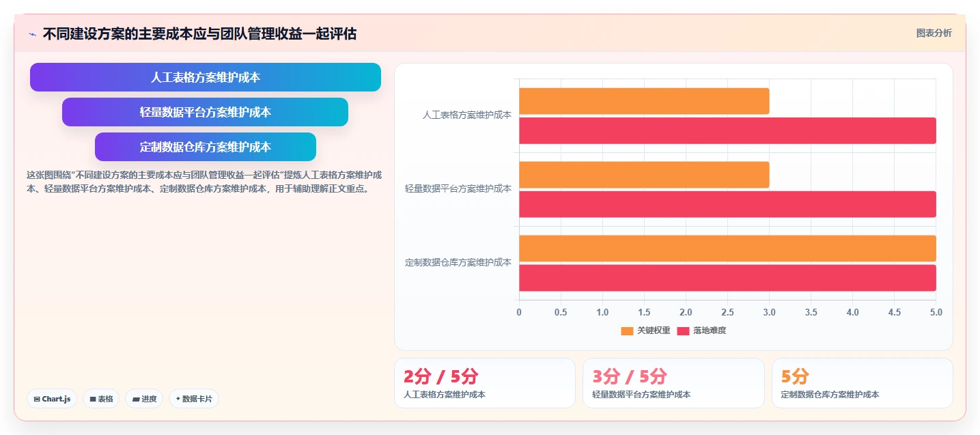The height and width of the screenshot is (435, 980).
Task: Click the 图表分析 label at top right
Action: (934, 33)
